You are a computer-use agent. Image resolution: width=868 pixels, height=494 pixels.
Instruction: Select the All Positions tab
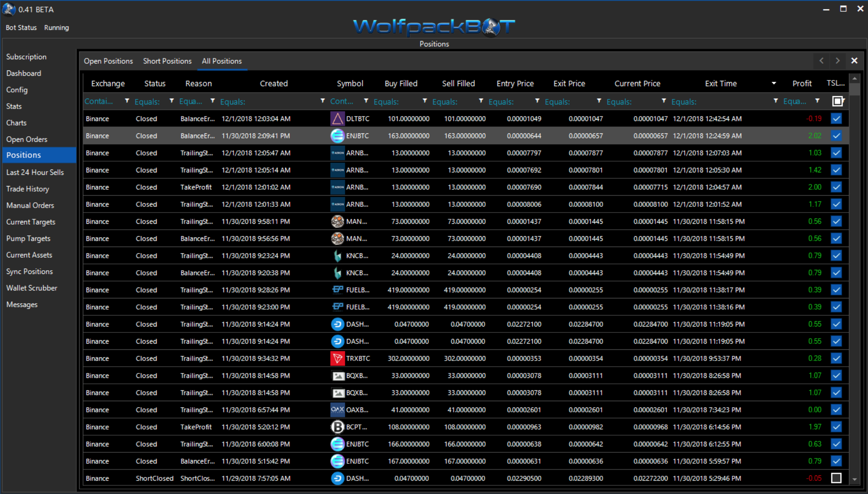click(x=222, y=61)
